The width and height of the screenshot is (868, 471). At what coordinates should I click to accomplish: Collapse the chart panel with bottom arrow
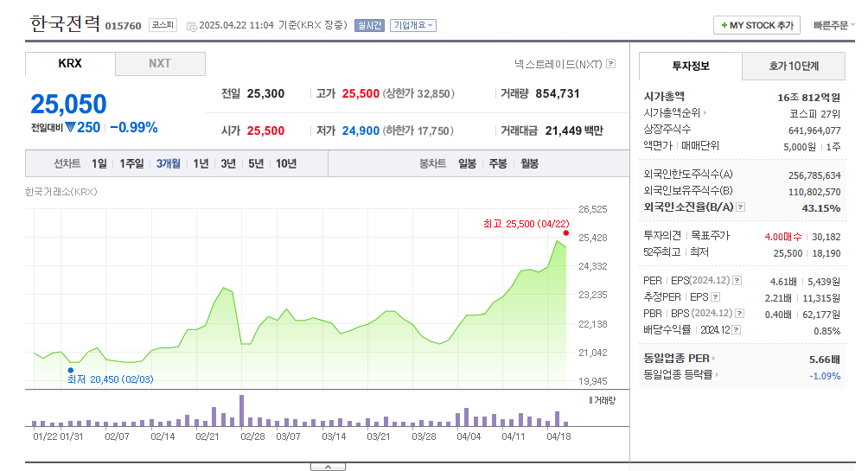pos(328,467)
